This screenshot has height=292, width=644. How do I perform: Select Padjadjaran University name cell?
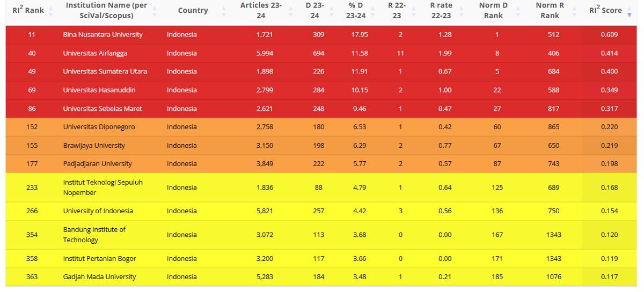pos(98,163)
